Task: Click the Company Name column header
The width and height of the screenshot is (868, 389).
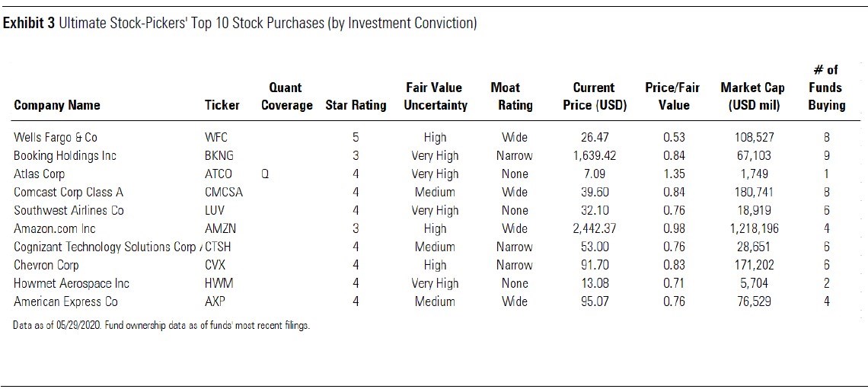Action: 57,105
